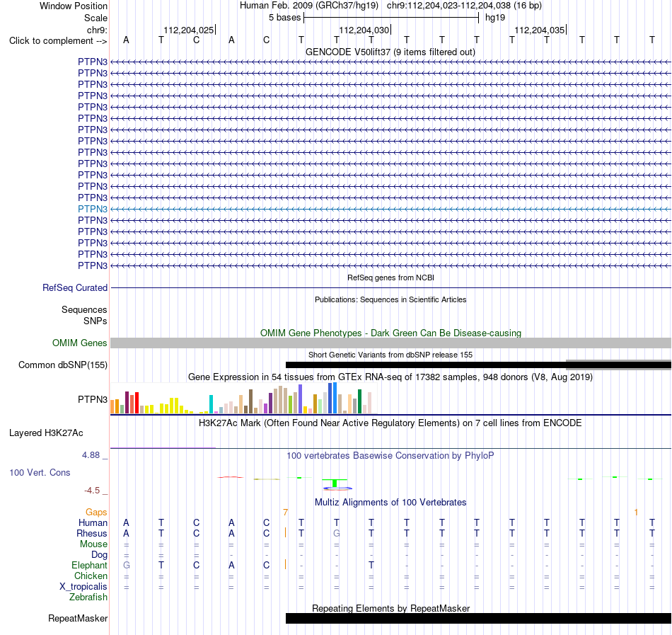Click the 4.88 PhyloP upper scale value

(x=91, y=455)
